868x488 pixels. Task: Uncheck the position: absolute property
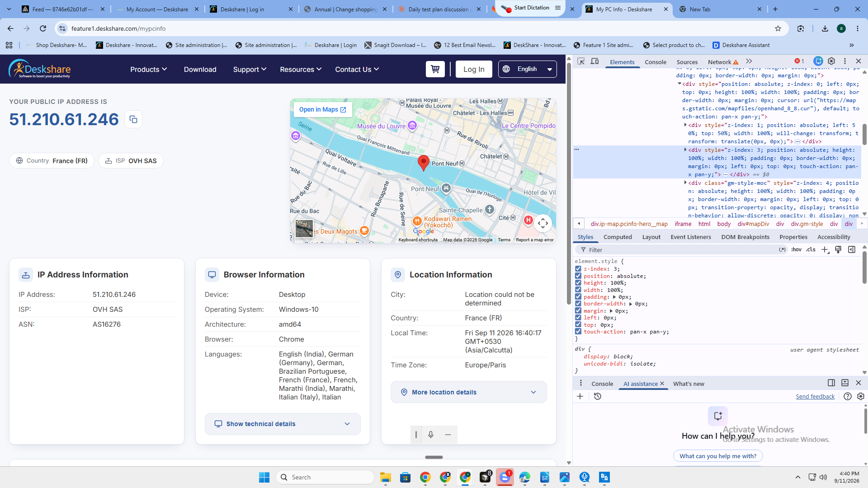[x=578, y=276]
